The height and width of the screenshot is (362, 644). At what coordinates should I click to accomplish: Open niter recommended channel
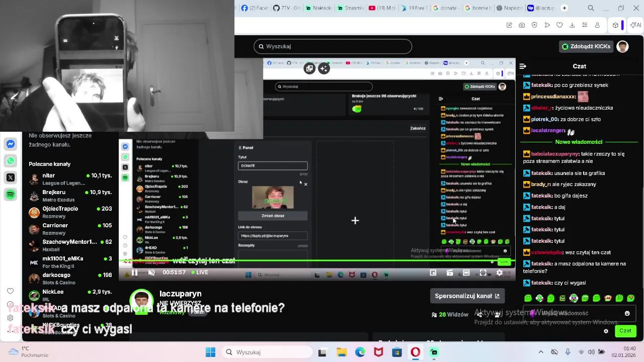tap(70, 179)
